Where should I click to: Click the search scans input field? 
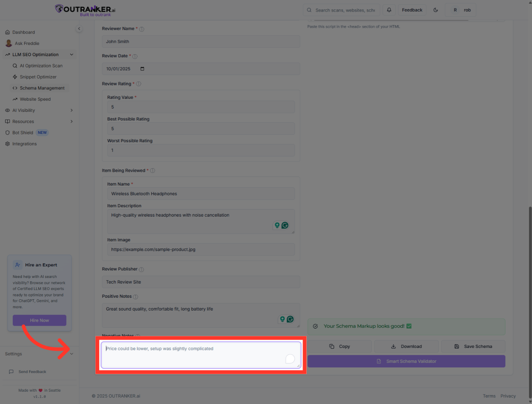click(x=341, y=10)
